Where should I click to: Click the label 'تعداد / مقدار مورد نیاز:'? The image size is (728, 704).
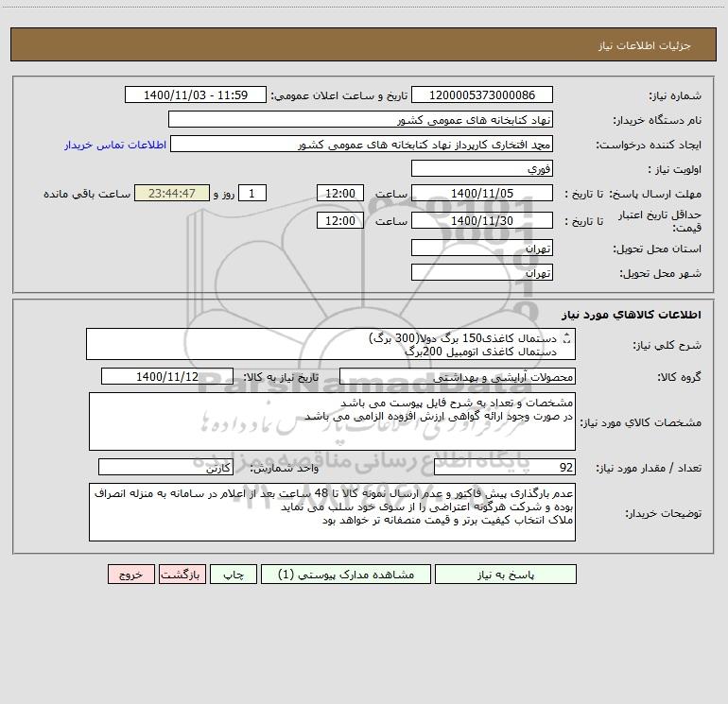649,468
